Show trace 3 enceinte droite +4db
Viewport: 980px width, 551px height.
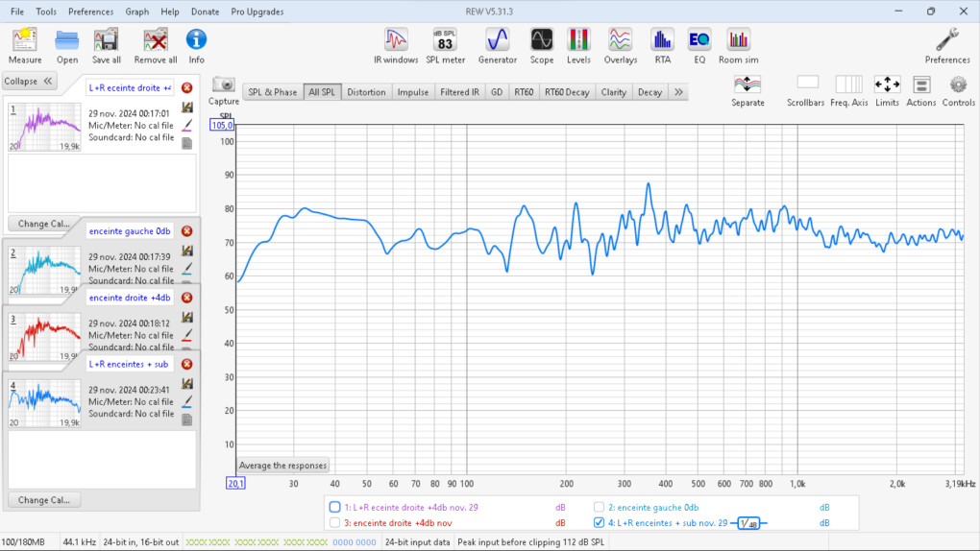click(335, 523)
